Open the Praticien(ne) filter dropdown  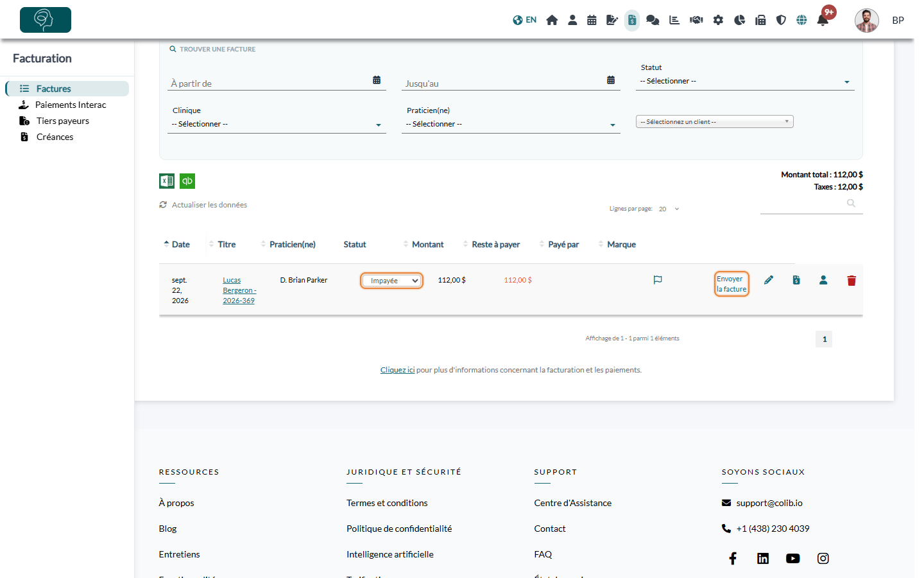[511, 125]
